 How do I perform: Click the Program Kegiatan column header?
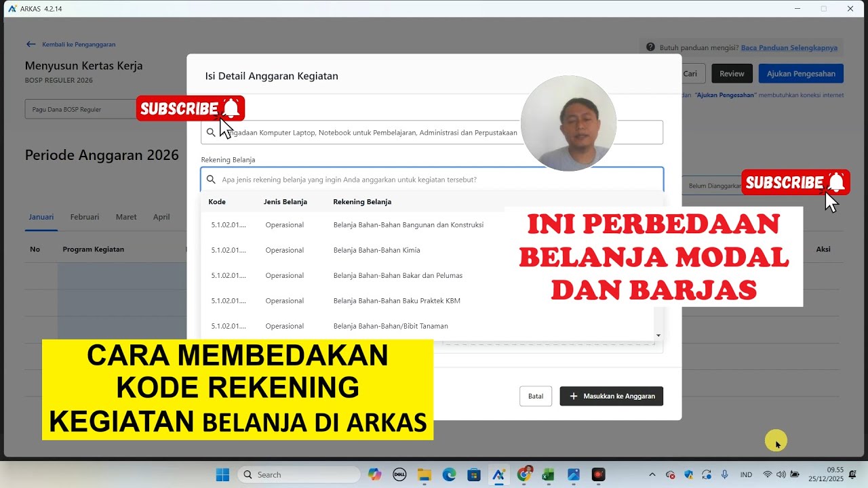pyautogui.click(x=94, y=249)
